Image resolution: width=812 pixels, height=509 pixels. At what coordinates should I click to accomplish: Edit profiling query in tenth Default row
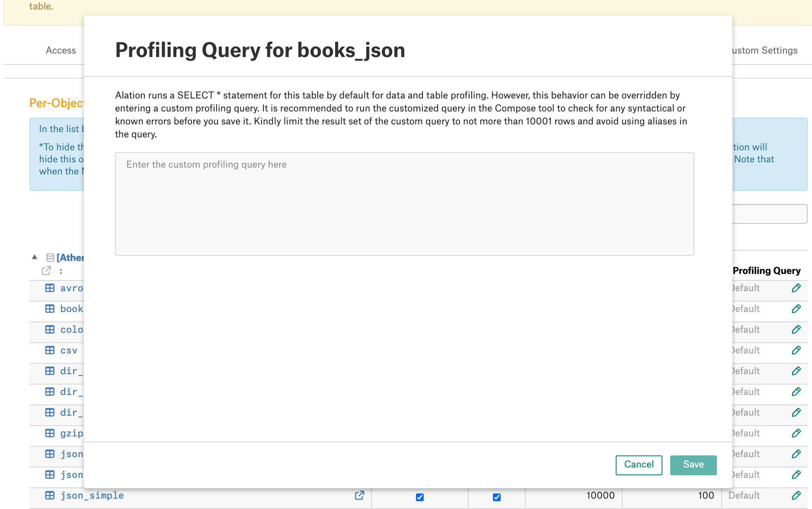coord(796,475)
